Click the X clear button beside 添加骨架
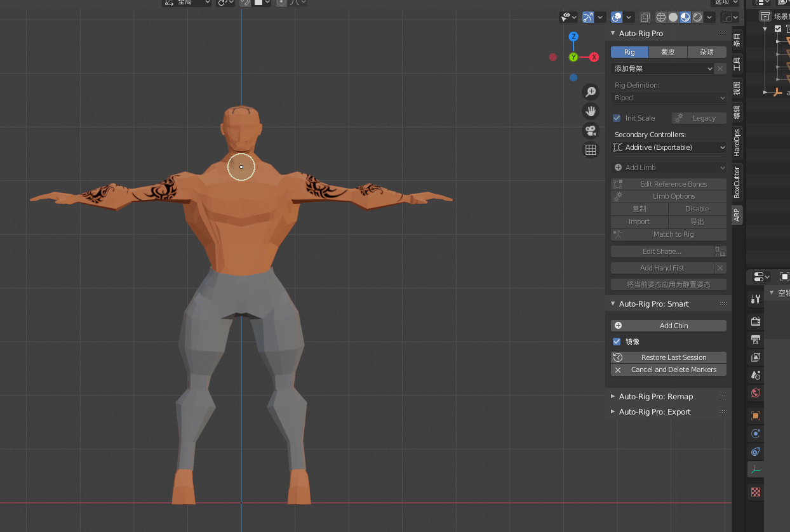Viewport: 790px width, 532px height. tap(720, 69)
